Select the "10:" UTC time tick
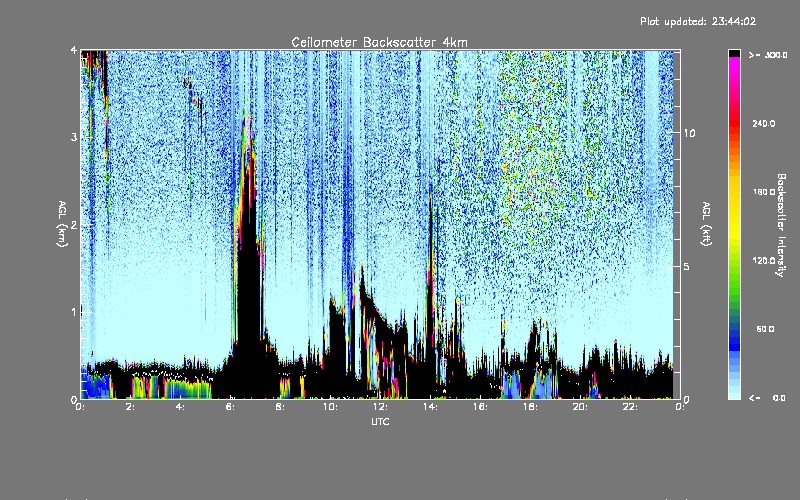Screen dimensions: 800x500 [330, 407]
